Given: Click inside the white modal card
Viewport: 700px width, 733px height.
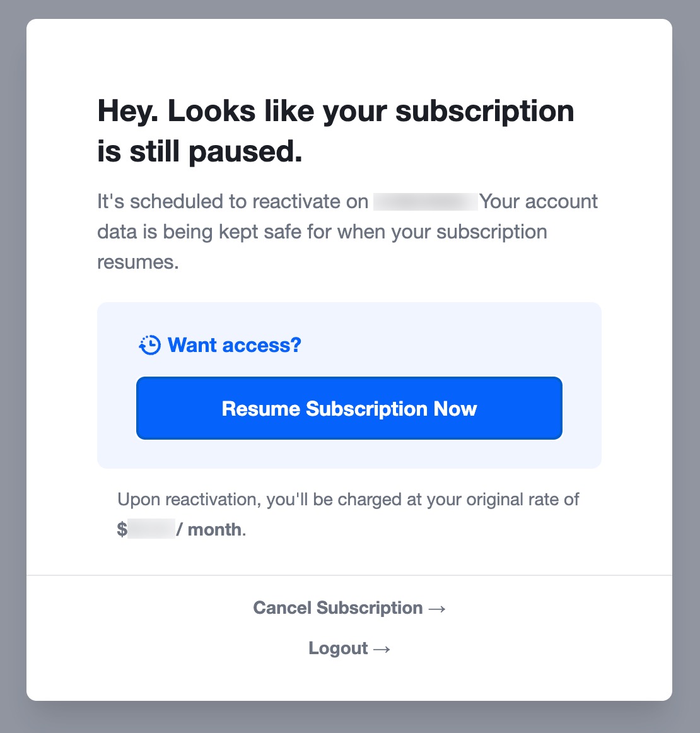Looking at the screenshot, I should pos(349,284).
